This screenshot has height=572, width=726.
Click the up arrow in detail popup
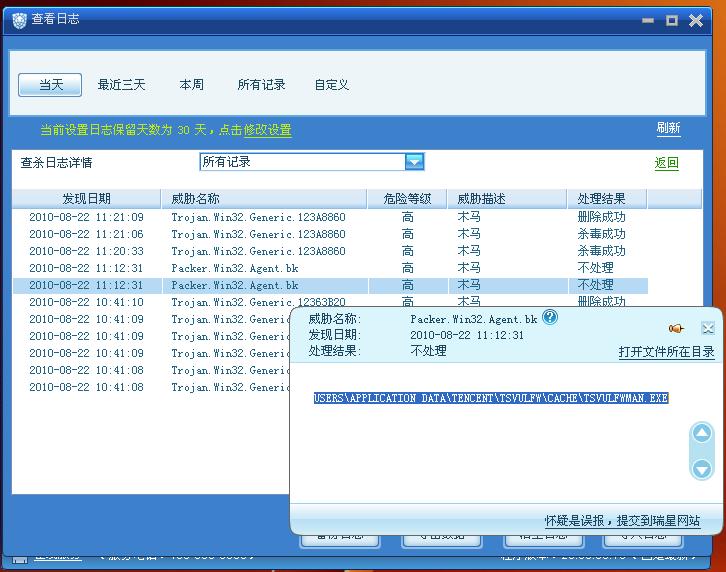pos(702,434)
